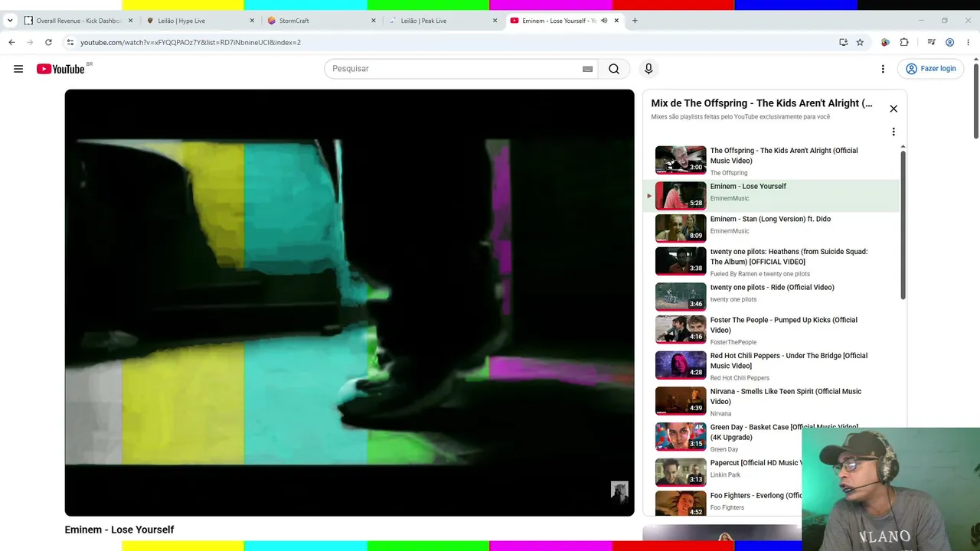Click the main page vertical scrollbar
The height and width of the screenshot is (551, 980).
point(975,99)
